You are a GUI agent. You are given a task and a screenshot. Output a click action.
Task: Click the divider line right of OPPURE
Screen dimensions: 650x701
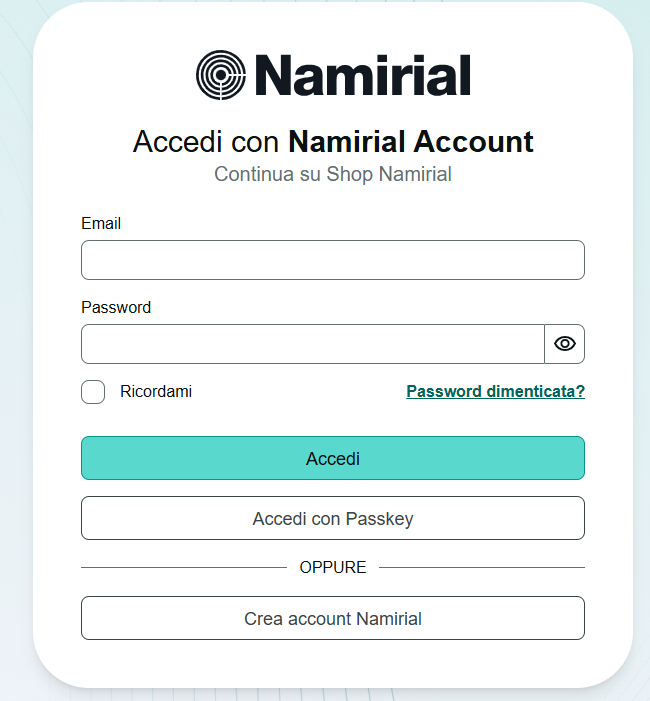(x=482, y=567)
